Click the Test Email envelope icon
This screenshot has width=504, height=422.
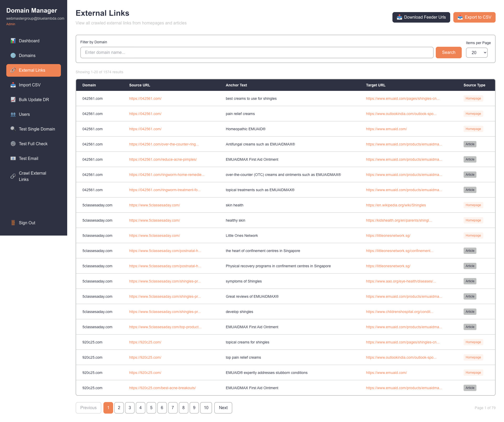coord(13,158)
